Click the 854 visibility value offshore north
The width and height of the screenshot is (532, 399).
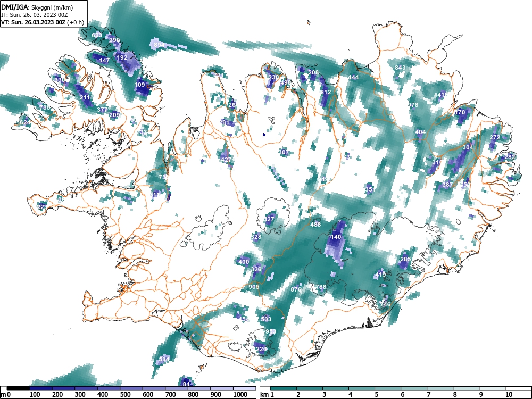pos(159,45)
